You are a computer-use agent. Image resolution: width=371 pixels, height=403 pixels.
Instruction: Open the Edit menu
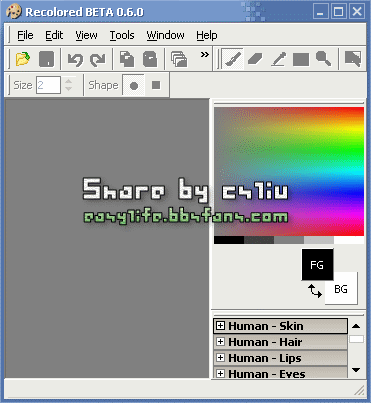tap(54, 35)
